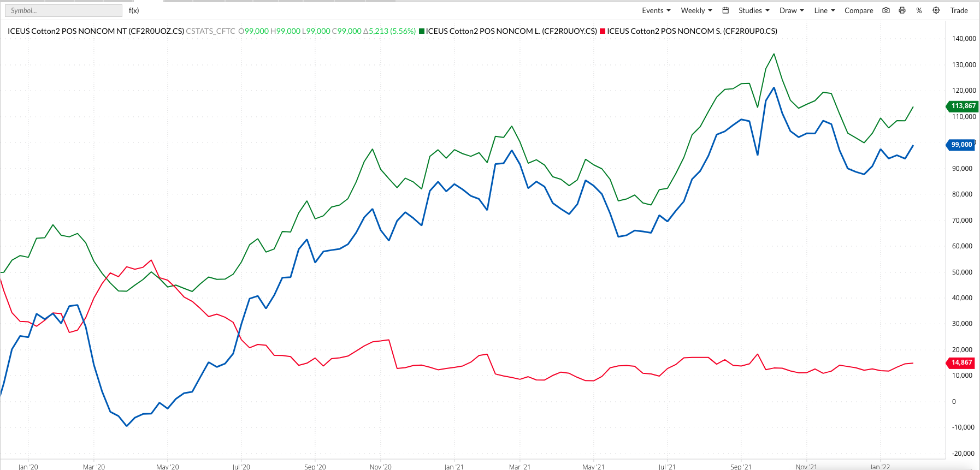Expand the Events dropdown

656,10
